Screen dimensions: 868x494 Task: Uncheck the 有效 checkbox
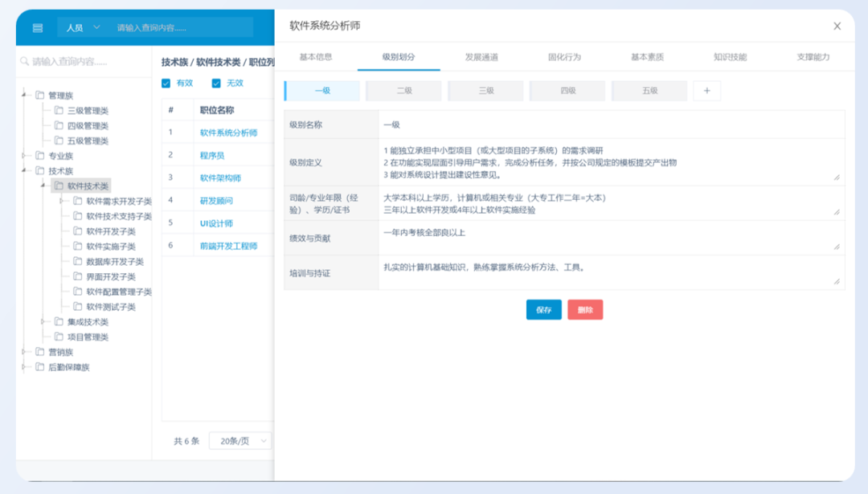(165, 82)
